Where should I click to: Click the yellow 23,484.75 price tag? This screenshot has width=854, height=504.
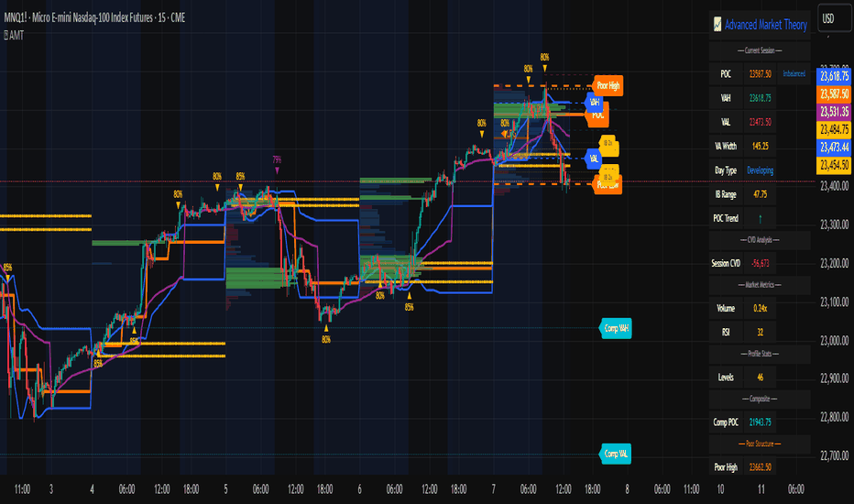(x=835, y=129)
